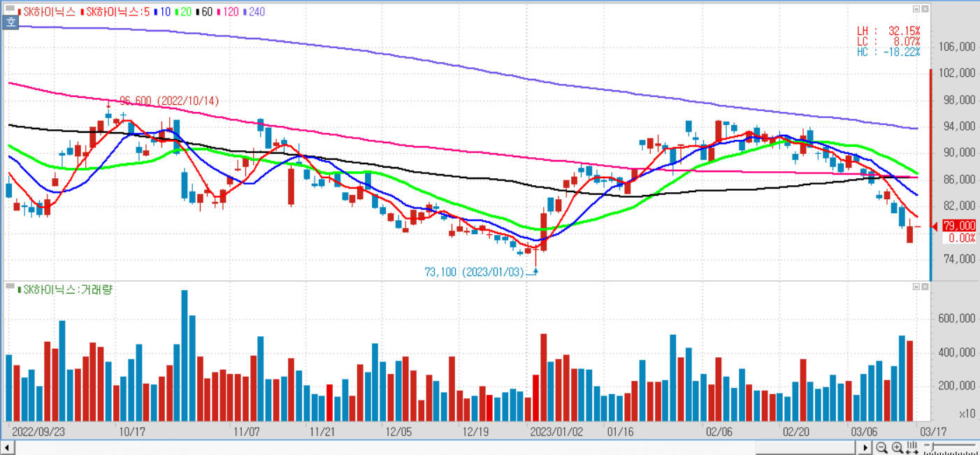980x455 pixels.
Task: Click the LH : 32.15% indicator
Action: click(888, 31)
